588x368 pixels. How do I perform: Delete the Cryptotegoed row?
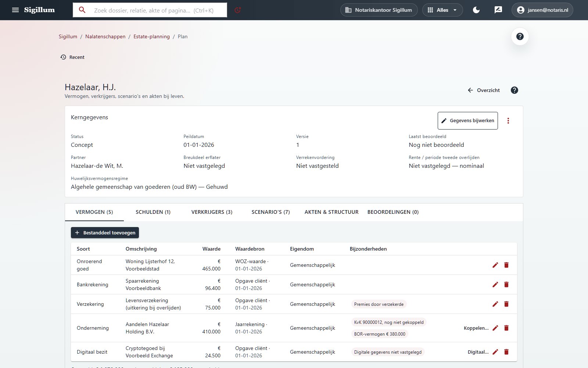coord(506,352)
